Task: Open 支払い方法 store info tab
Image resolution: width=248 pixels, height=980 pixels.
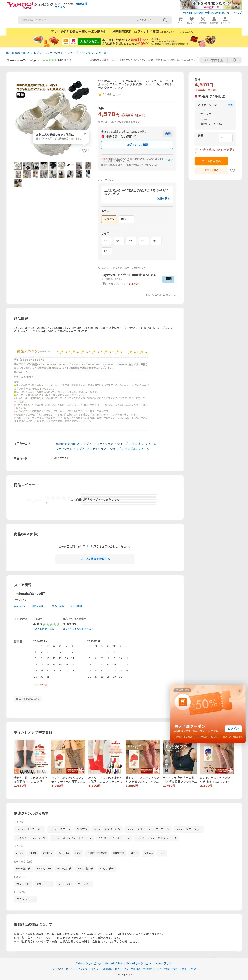Action: tap(20, 607)
